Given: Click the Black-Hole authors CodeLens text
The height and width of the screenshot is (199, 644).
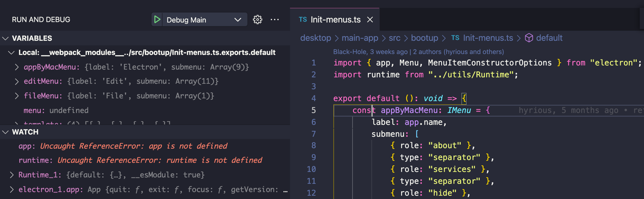Looking at the screenshot, I should (419, 52).
